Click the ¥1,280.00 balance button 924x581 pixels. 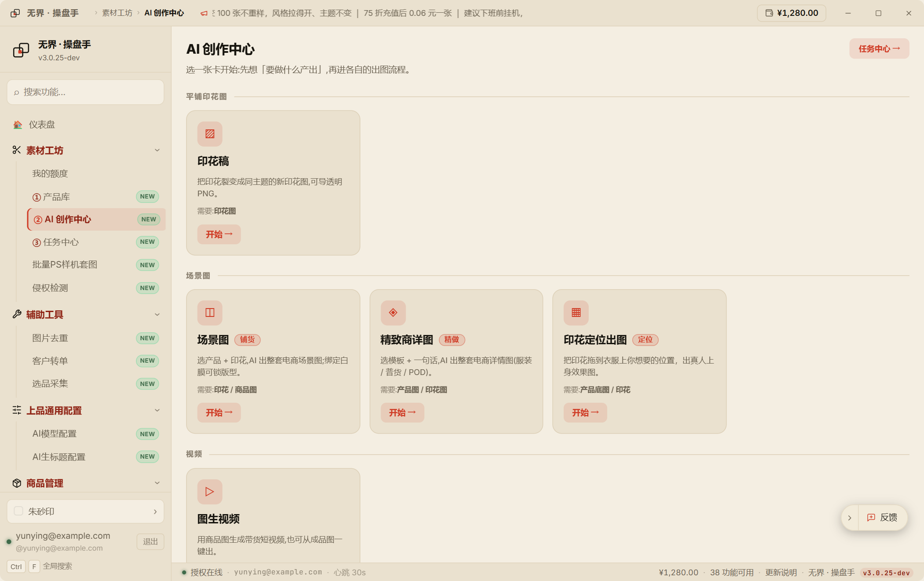[791, 13]
